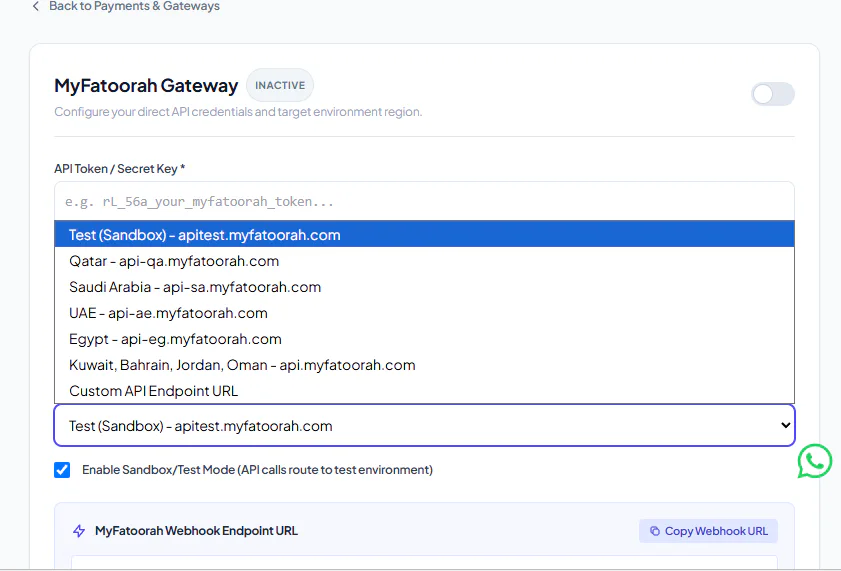Click the lightning bolt webhook icon

79,531
